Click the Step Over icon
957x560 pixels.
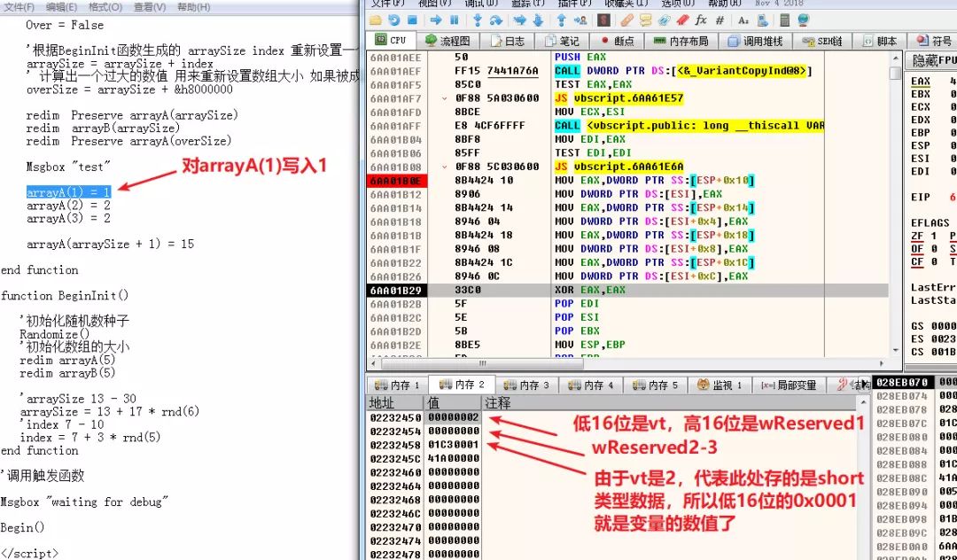pos(495,20)
